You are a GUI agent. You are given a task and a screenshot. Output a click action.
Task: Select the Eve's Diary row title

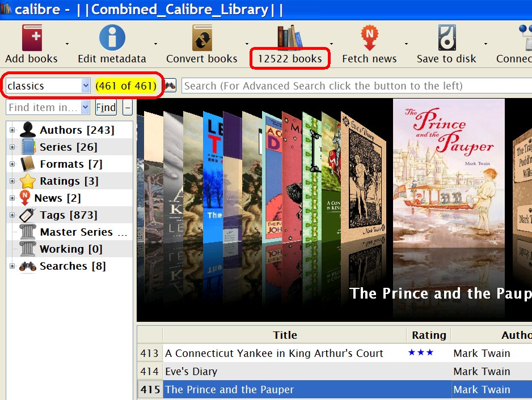(x=191, y=372)
